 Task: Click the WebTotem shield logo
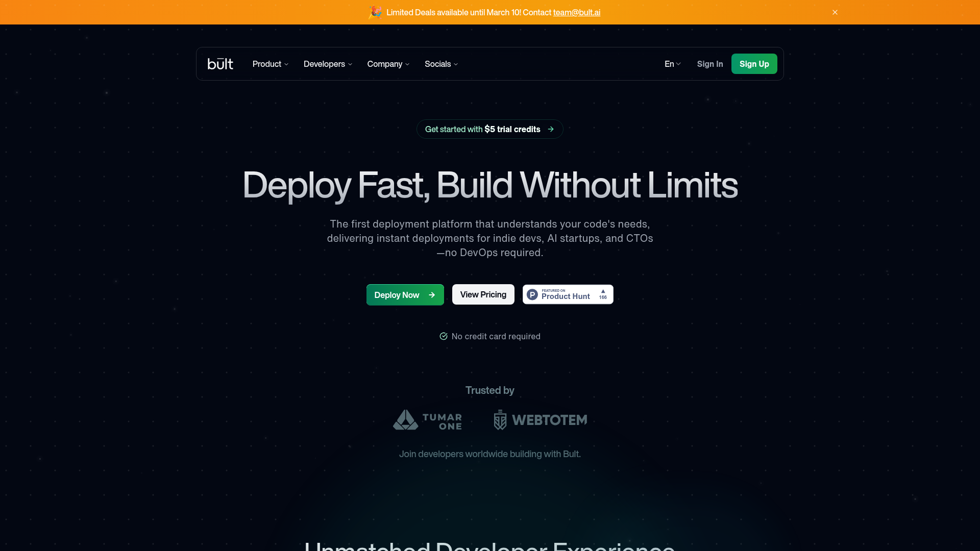[500, 420]
